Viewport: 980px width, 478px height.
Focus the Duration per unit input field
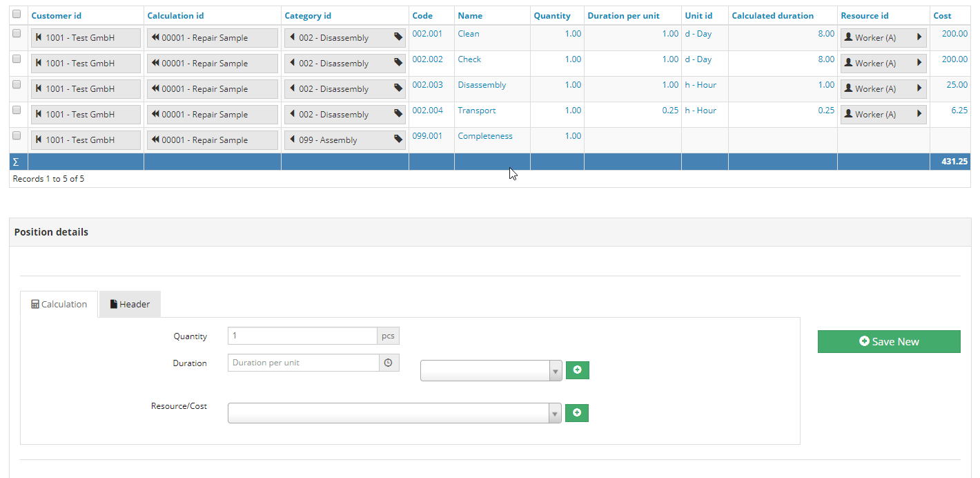click(304, 363)
